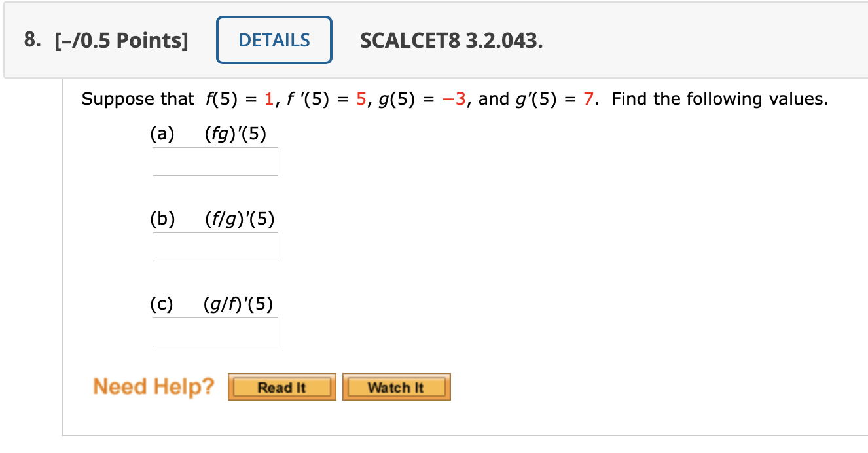Click the Watch It video button
Image resolution: width=868 pixels, height=453 pixels.
[396, 387]
